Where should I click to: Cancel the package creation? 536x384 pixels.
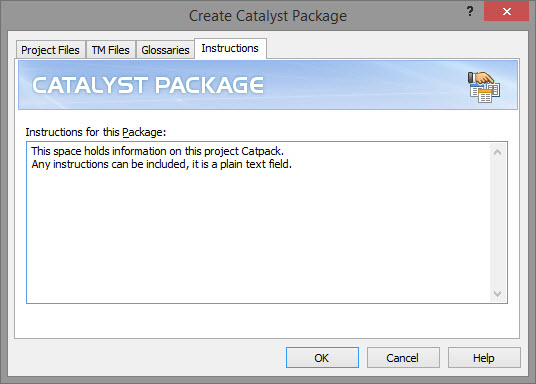point(403,358)
